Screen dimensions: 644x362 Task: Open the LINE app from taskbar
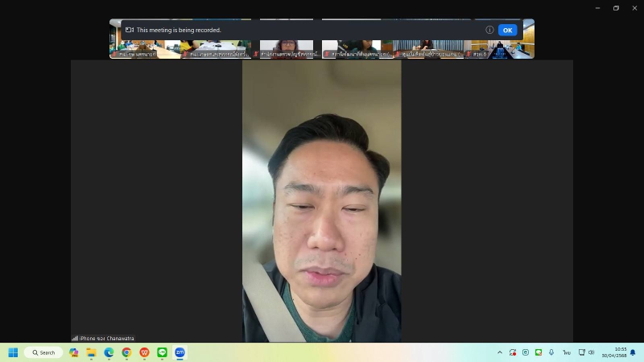point(162,352)
